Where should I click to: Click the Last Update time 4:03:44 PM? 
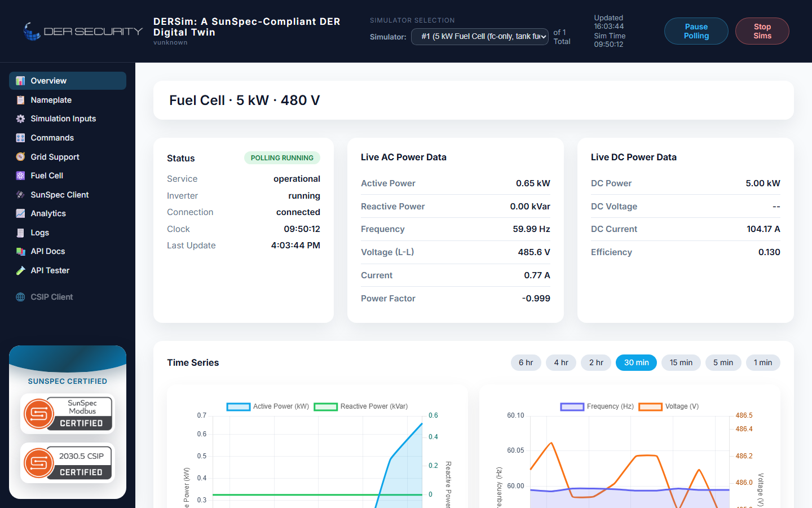(295, 246)
